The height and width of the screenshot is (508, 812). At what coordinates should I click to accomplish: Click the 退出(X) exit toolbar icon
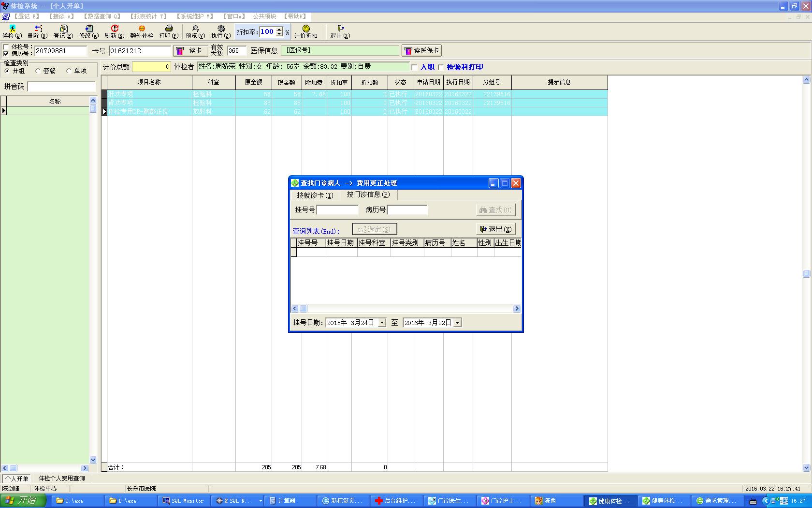pyautogui.click(x=340, y=32)
